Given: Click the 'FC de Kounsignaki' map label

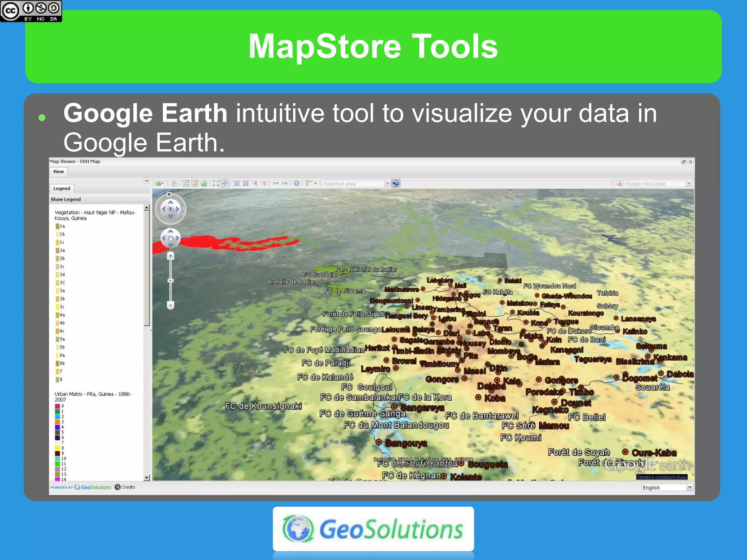Looking at the screenshot, I should tap(263, 406).
